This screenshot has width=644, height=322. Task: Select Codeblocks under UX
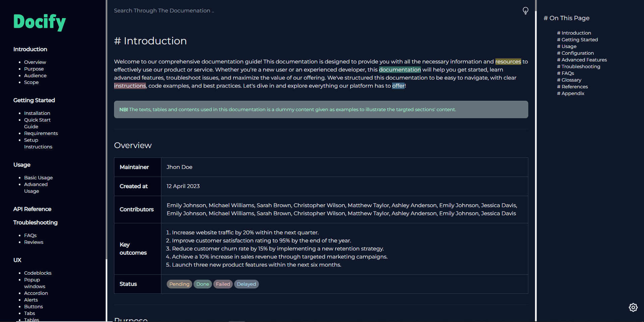tap(38, 273)
